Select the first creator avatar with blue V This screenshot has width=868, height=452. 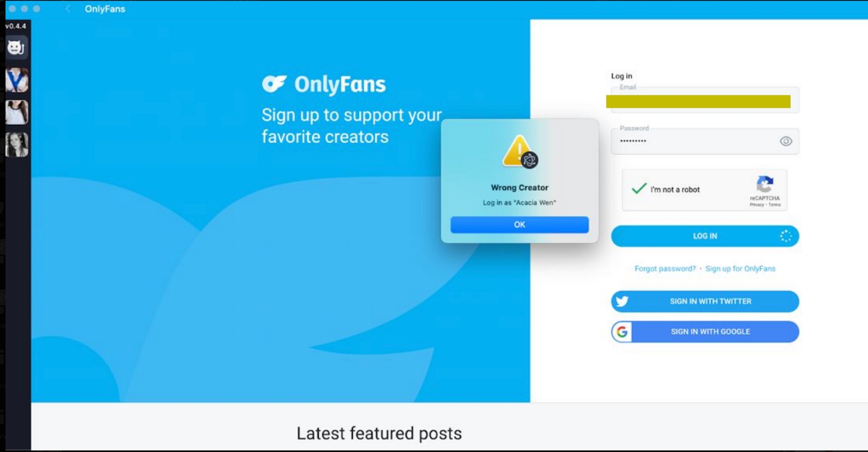[x=17, y=80]
